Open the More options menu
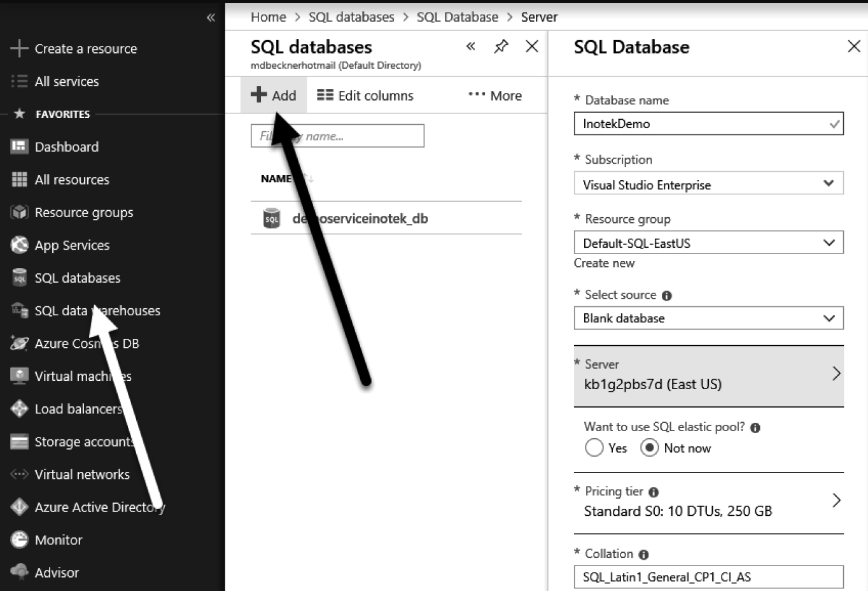The width and height of the screenshot is (868, 591). [495, 96]
